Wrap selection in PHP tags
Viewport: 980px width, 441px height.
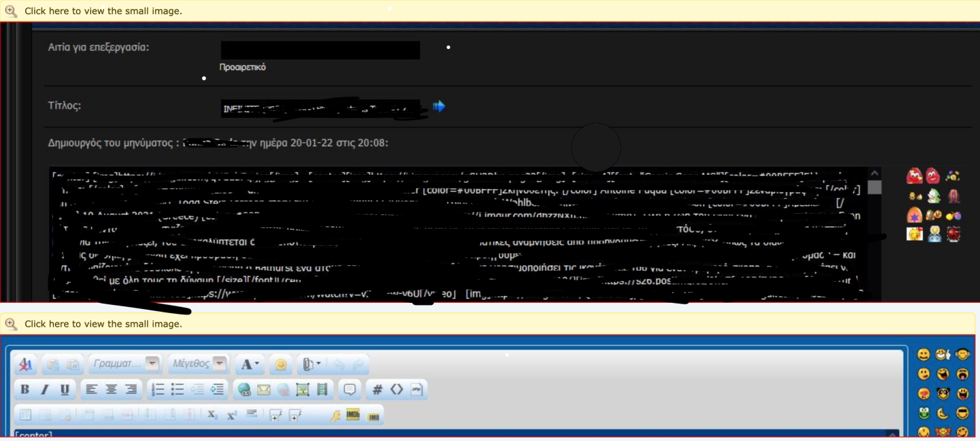416,390
